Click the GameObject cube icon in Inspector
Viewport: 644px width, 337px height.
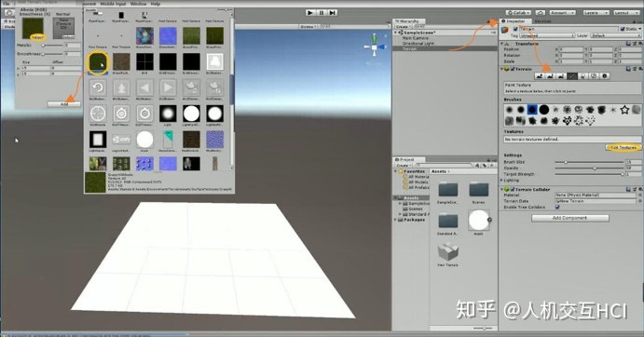coord(505,31)
